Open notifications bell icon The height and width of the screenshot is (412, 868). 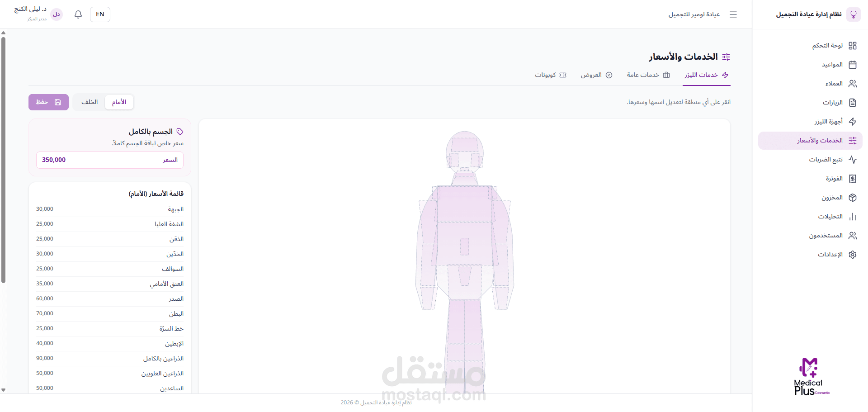pos(78,14)
